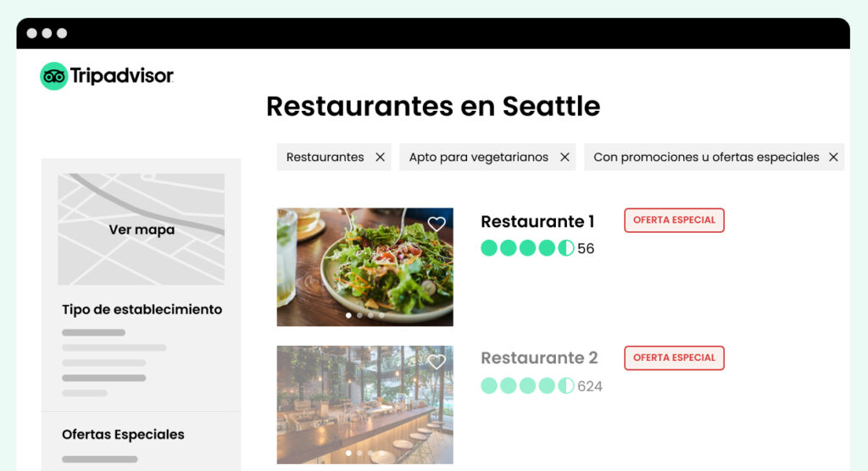Click OFERTA ESPECIAL badge for Restaurante 1

(x=674, y=220)
